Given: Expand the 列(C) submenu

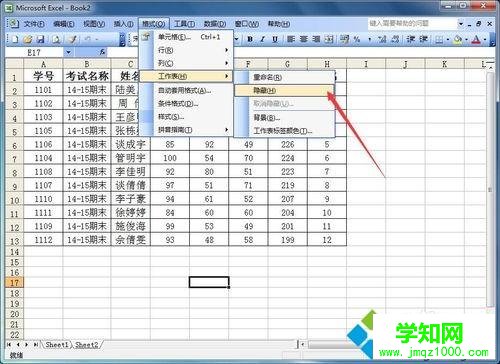Looking at the screenshot, I should [x=186, y=63].
